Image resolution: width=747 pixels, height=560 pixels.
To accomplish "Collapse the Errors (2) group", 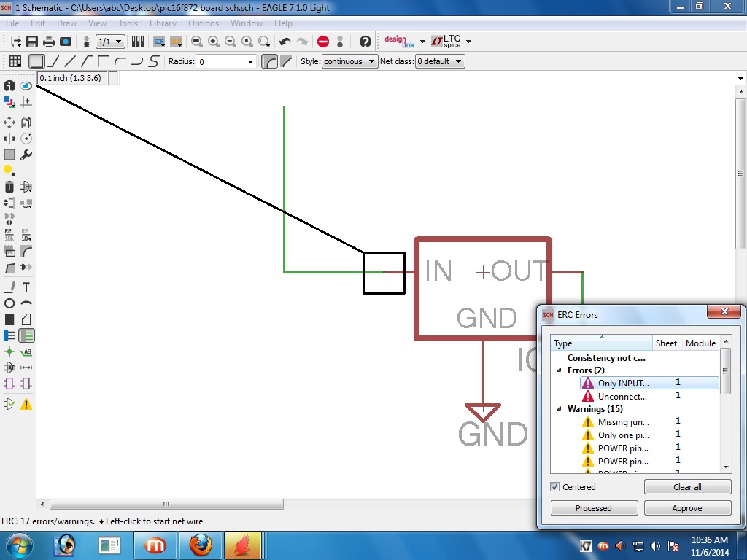I will (x=559, y=370).
